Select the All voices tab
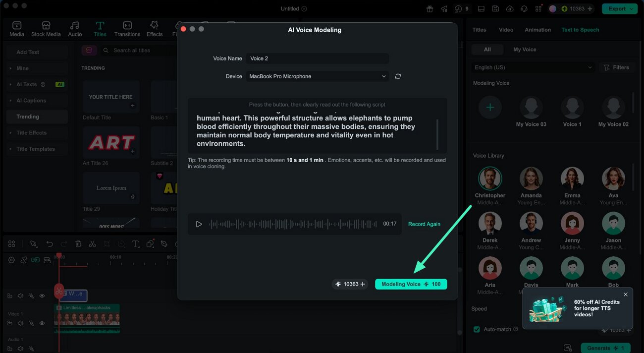Image resolution: width=644 pixels, height=353 pixels. 487,50
